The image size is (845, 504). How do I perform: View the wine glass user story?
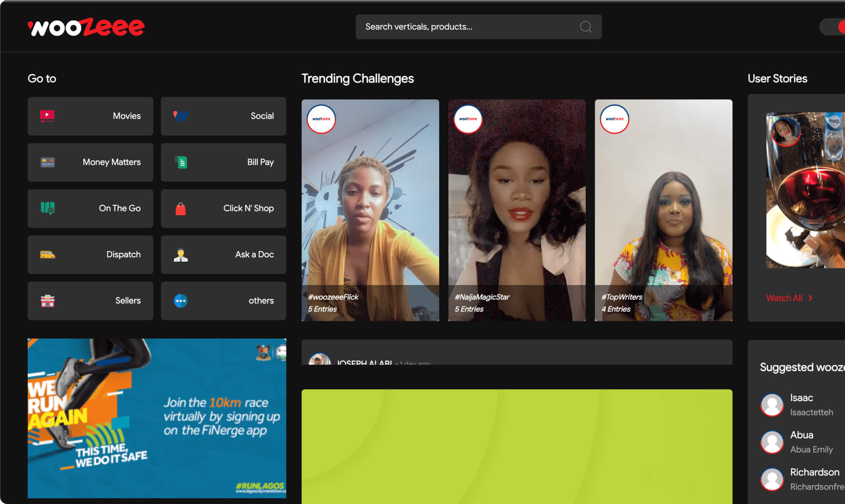click(x=805, y=190)
